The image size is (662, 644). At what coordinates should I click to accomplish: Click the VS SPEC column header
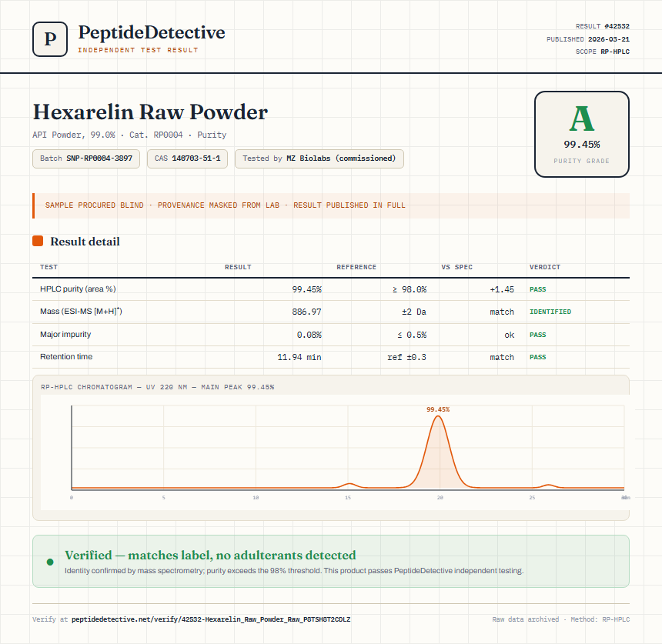pos(456,267)
